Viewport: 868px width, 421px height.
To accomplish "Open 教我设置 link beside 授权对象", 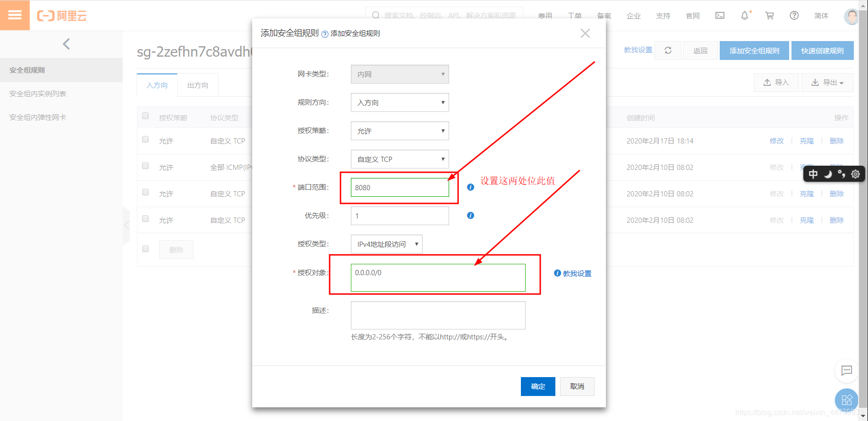I will pyautogui.click(x=577, y=273).
